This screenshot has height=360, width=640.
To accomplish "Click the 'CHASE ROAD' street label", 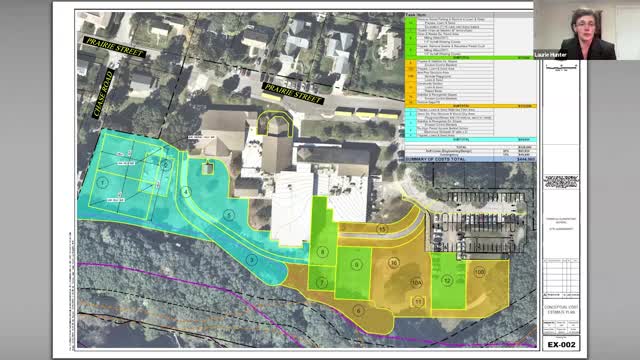I will point(102,95).
